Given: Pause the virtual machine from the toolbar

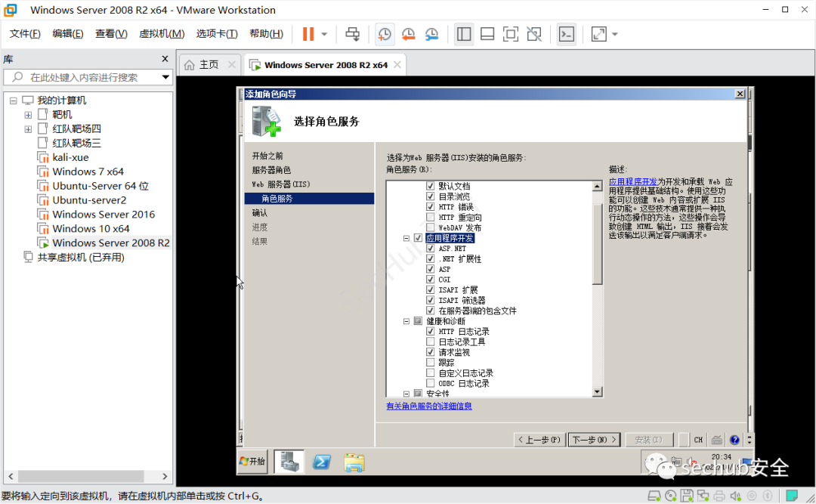Looking at the screenshot, I should (308, 34).
